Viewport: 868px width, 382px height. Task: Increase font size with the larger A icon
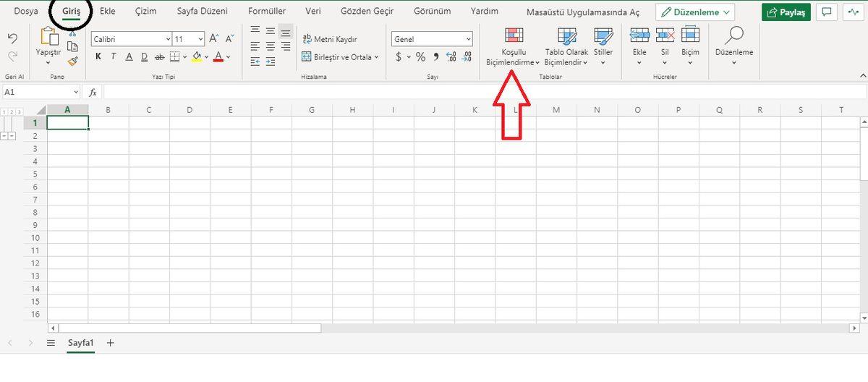(x=214, y=39)
